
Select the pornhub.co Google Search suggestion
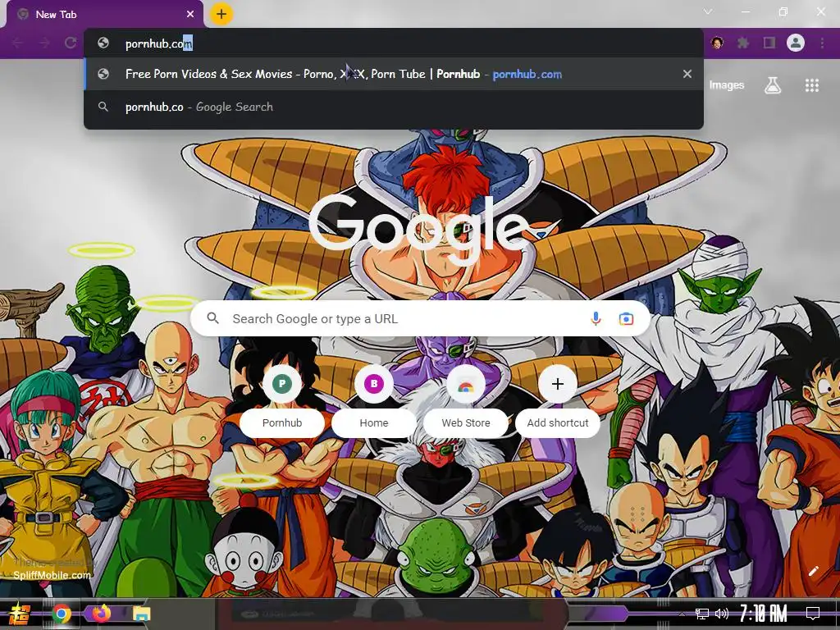pyautogui.click(x=393, y=107)
